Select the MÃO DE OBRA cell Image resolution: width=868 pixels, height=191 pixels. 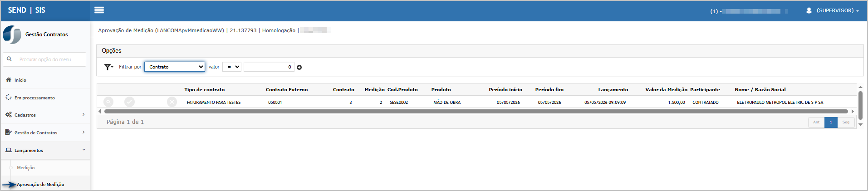[x=447, y=103]
